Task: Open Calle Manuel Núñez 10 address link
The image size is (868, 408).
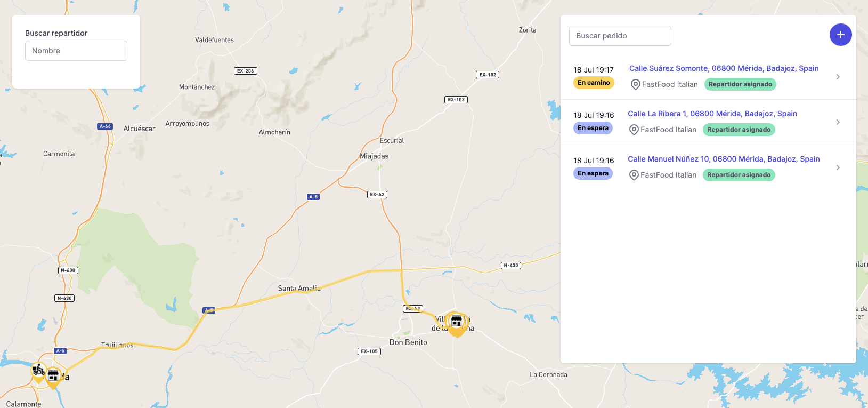Action: click(x=724, y=159)
